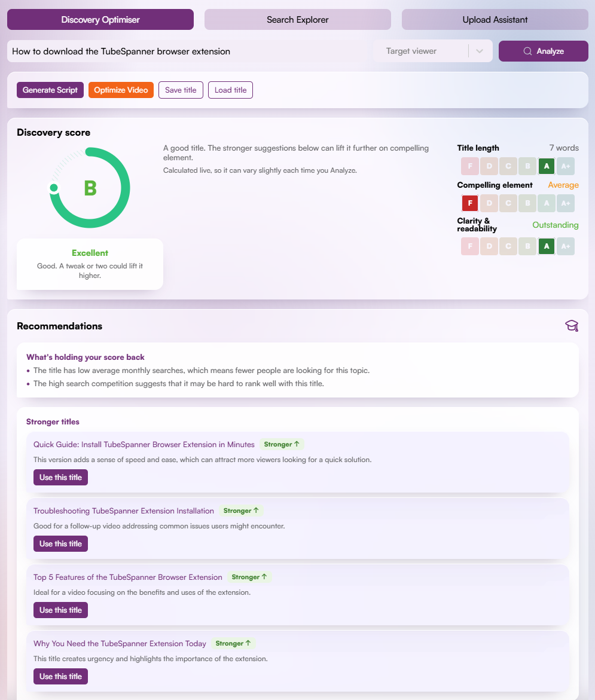
Task: Click the 'Troubleshooting TubeSpanner Extension Installation' title suggestion
Action: pyautogui.click(x=124, y=511)
